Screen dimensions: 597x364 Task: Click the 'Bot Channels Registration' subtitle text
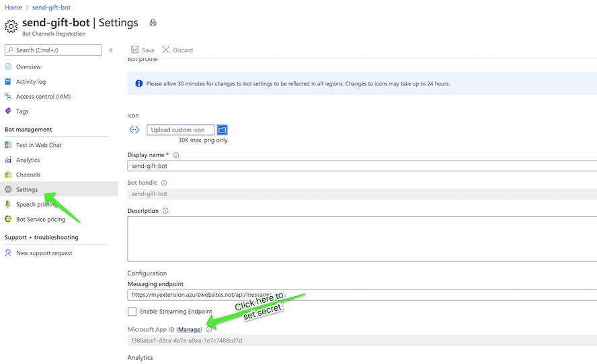tap(54, 34)
